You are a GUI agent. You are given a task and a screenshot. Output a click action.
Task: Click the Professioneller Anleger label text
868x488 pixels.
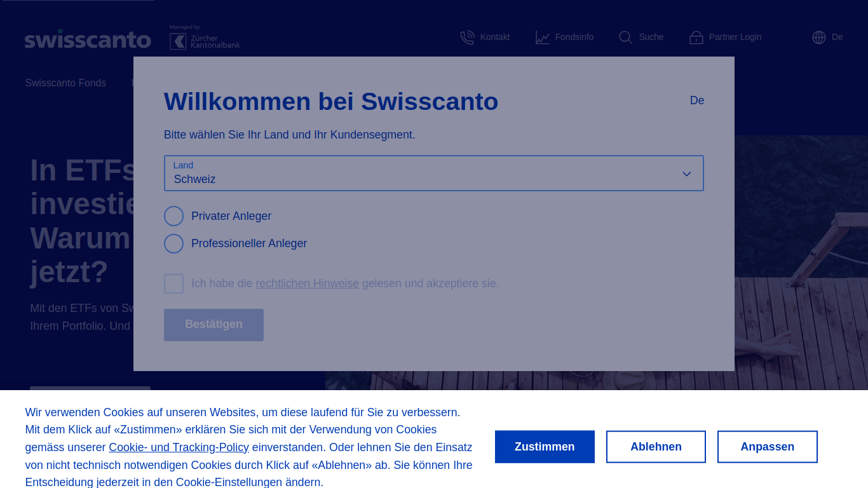click(249, 243)
